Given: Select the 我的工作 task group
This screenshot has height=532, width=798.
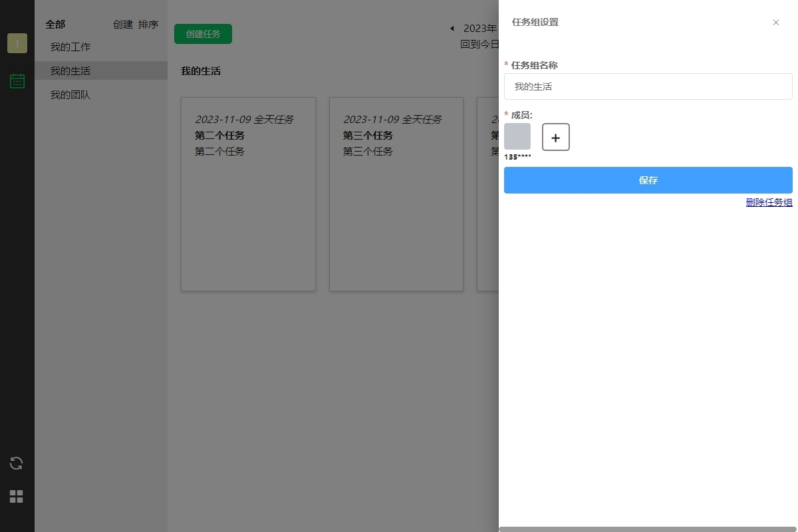Looking at the screenshot, I should [70, 47].
